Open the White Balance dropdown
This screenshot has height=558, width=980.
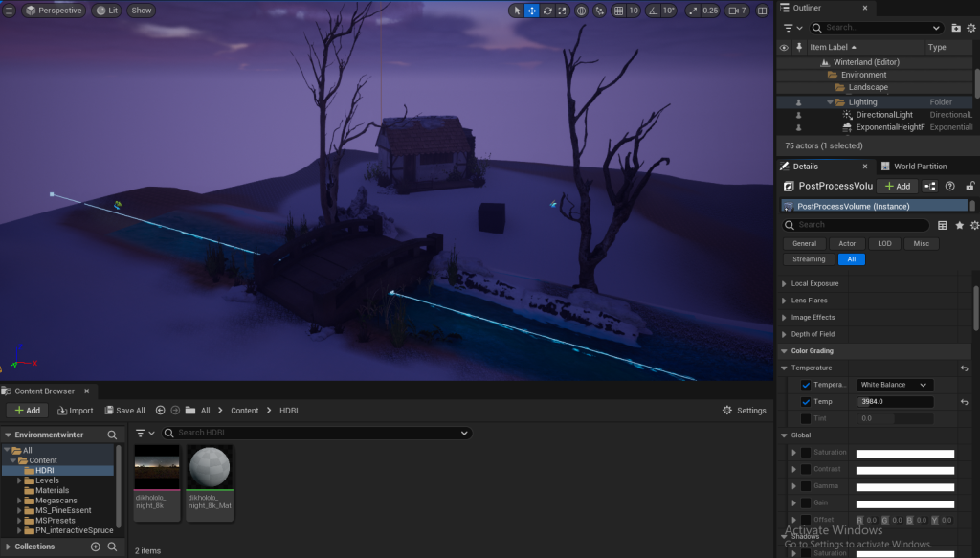point(894,385)
